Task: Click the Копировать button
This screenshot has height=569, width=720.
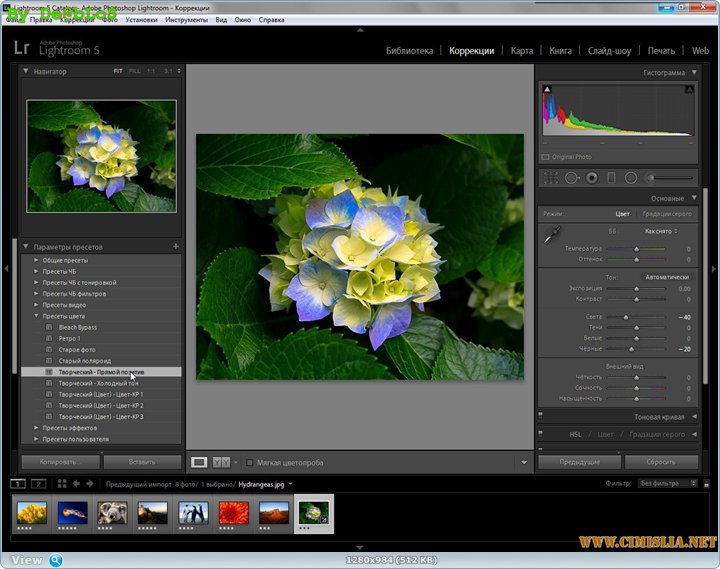Action: 59,462
